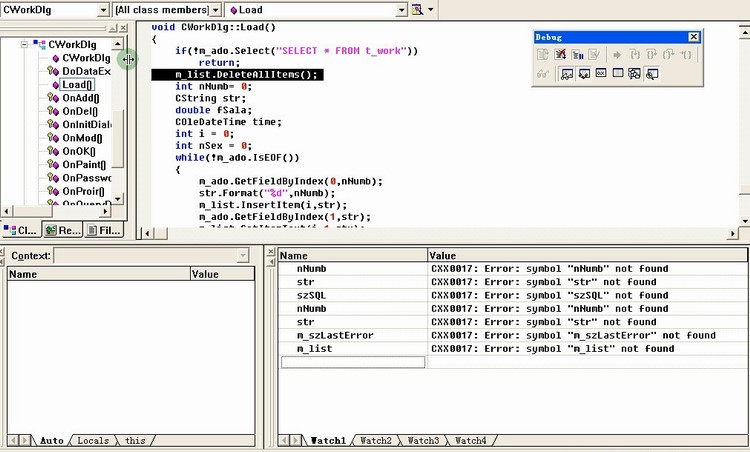Select OnMod() in the class tree
This screenshot has width=750, height=452.
click(x=82, y=138)
